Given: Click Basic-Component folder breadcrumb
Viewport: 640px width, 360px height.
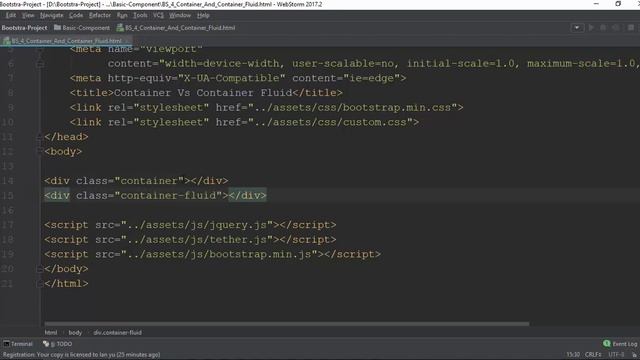Looking at the screenshot, I should tap(82, 28).
